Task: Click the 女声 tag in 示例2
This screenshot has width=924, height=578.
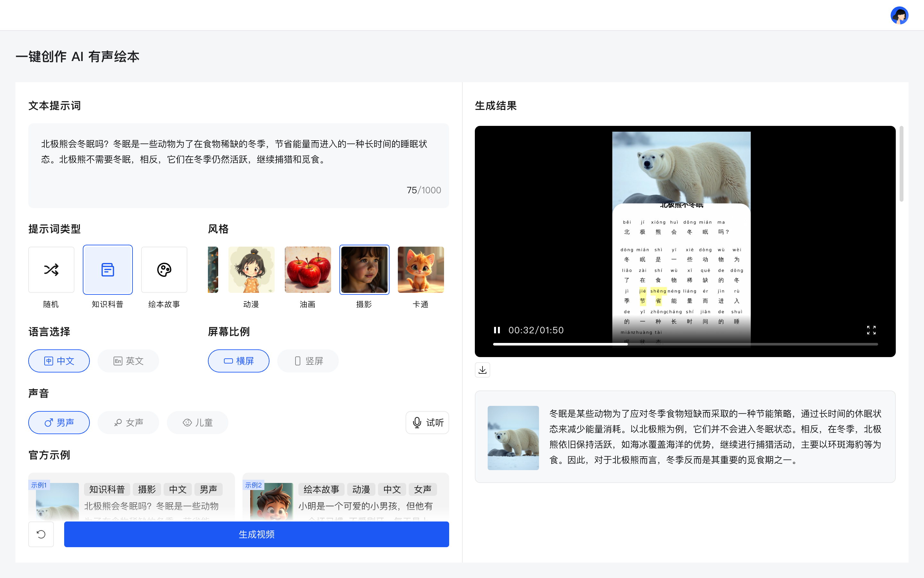Action: (x=423, y=489)
